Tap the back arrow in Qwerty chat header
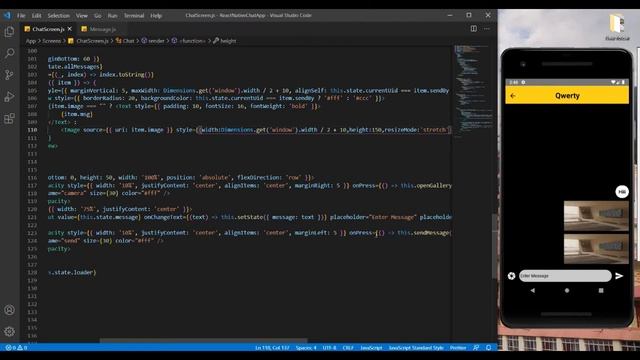 coord(513,96)
